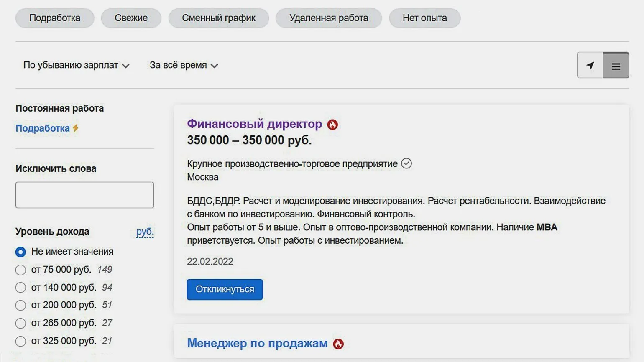Viewport: 644px width, 362px height.
Task: Choose the 'Нет опыта' filter chip
Action: point(424,18)
